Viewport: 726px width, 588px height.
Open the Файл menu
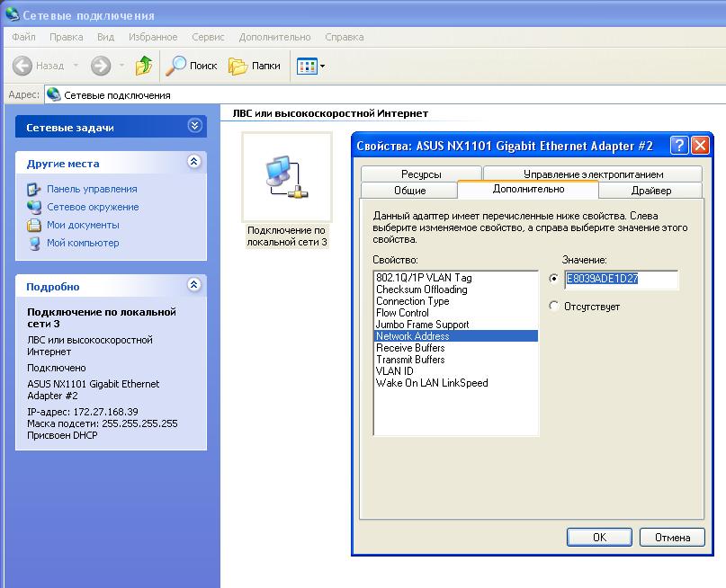tap(23, 37)
